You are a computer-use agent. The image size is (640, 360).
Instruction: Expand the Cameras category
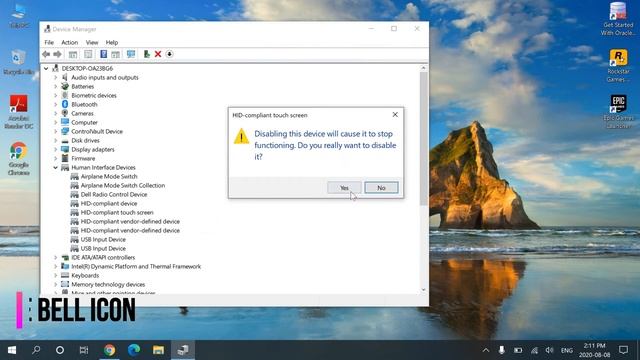tap(56, 113)
